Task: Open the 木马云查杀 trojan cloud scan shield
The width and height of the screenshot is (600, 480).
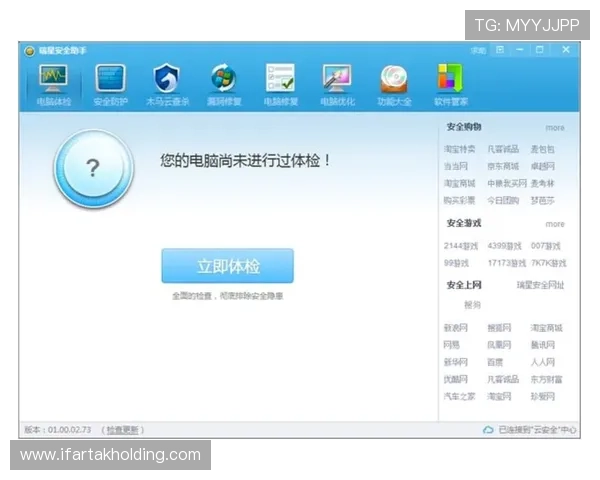Action: tap(167, 86)
